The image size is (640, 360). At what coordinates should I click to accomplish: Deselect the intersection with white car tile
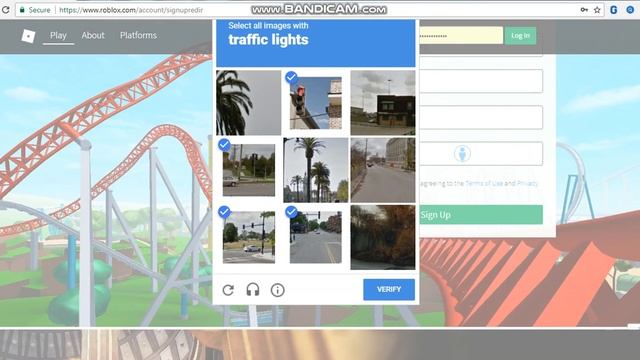(x=249, y=237)
